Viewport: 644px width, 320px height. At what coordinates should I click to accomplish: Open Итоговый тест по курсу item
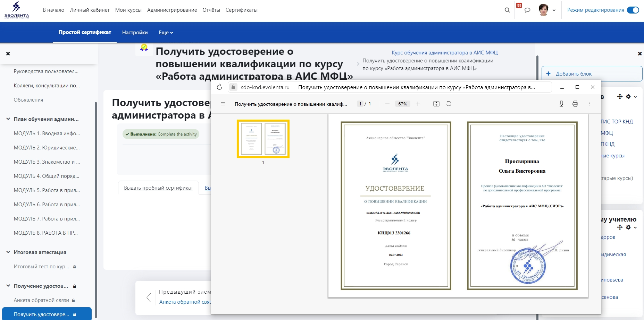pyautogui.click(x=41, y=267)
